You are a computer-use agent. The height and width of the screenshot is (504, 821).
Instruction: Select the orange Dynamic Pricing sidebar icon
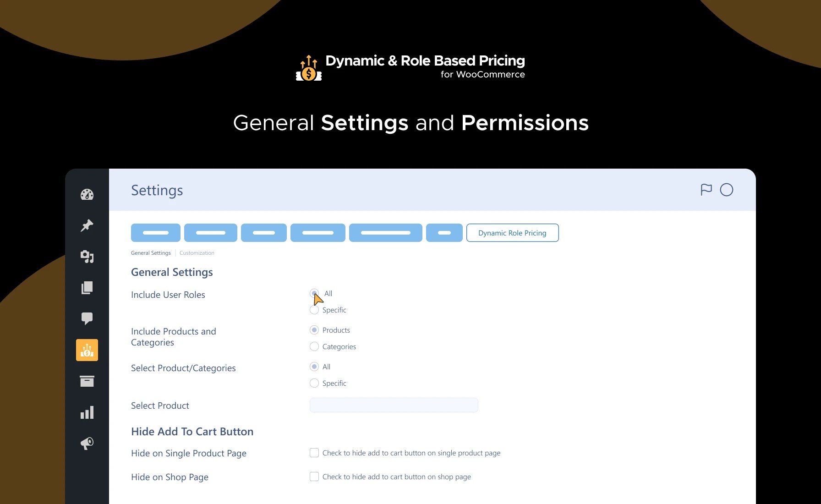click(x=87, y=350)
